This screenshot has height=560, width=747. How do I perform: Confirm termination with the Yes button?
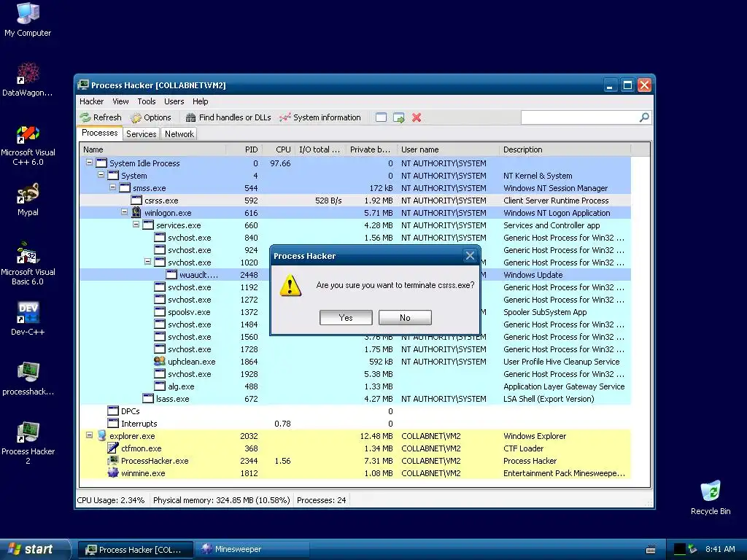346,318
